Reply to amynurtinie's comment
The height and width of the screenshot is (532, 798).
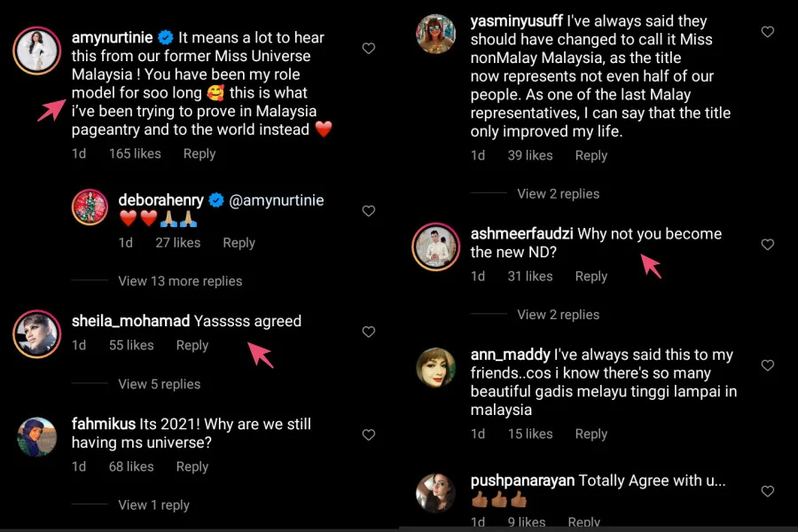point(199,153)
